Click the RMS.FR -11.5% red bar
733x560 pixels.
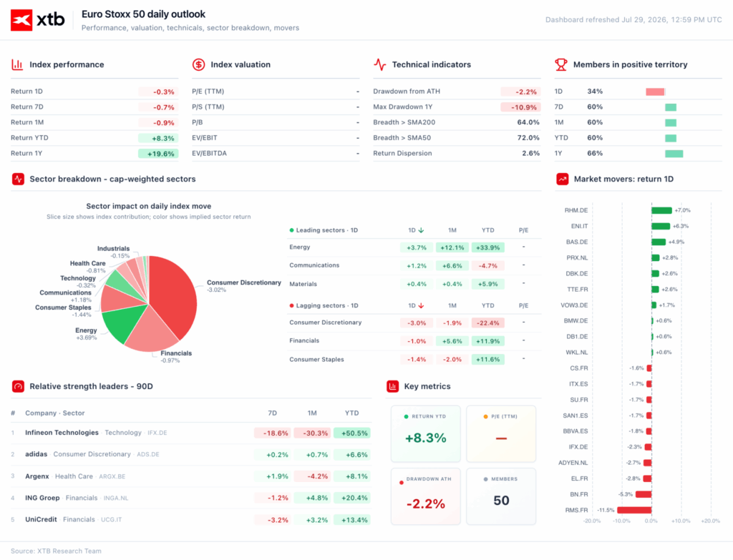pos(634,510)
